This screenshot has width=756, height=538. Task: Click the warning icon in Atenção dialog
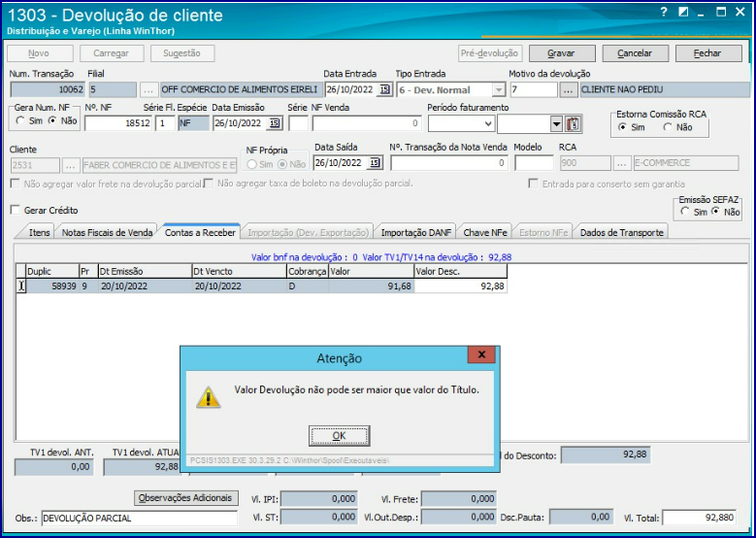click(209, 397)
